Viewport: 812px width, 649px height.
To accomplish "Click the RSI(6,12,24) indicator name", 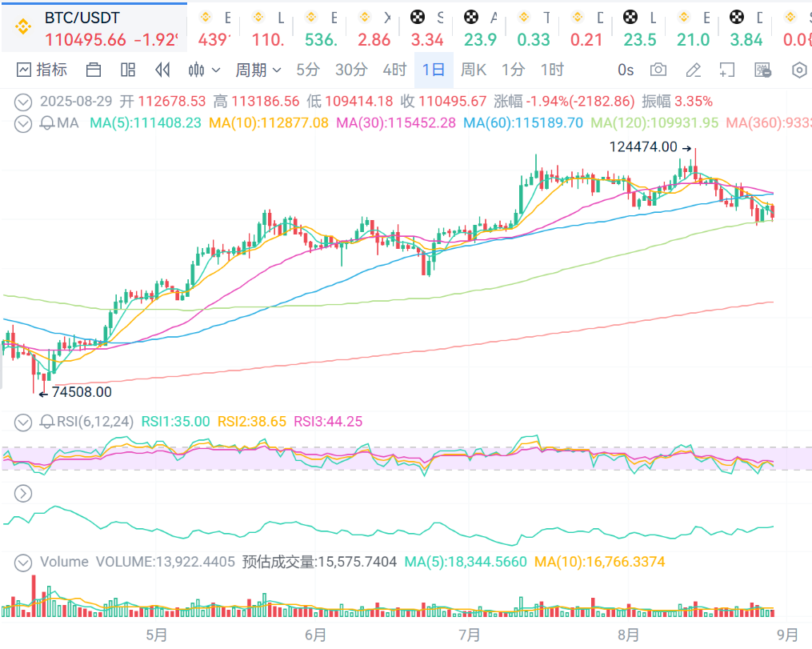I will pyautogui.click(x=95, y=422).
